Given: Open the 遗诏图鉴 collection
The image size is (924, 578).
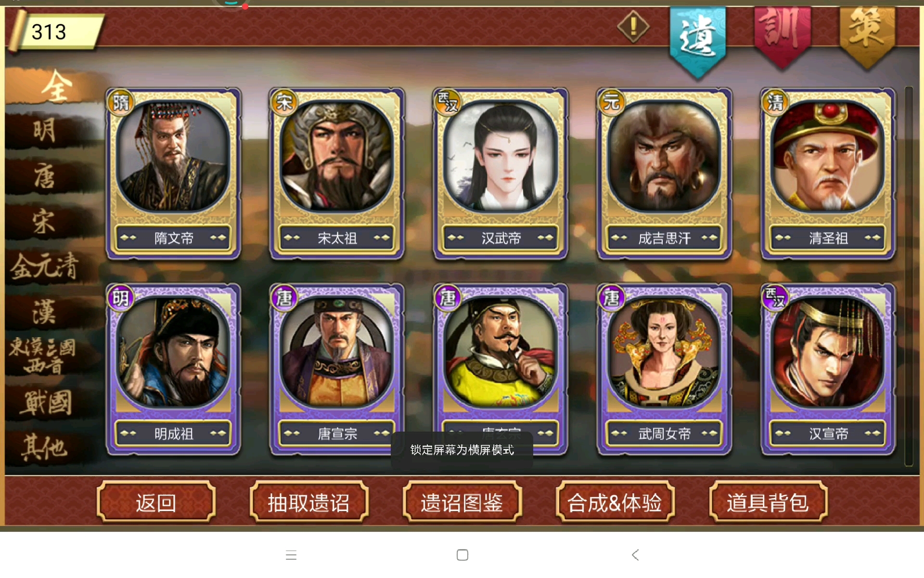Looking at the screenshot, I should coord(462,502).
